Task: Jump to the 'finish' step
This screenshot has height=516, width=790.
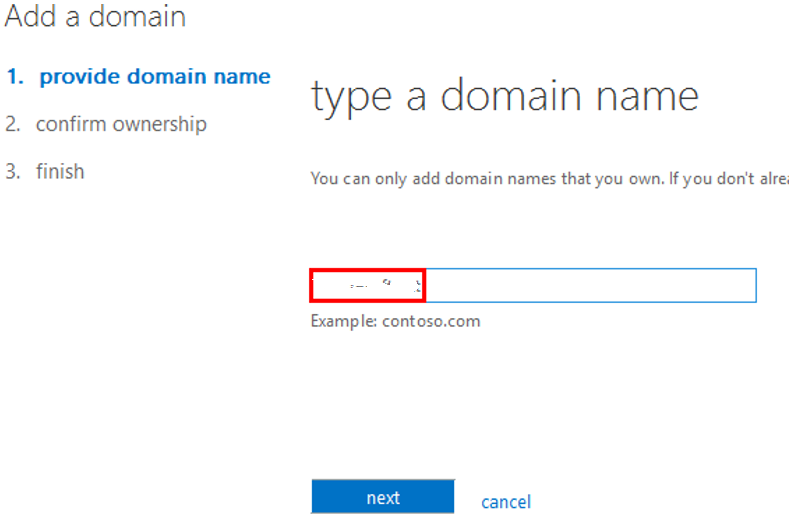Action: click(60, 172)
